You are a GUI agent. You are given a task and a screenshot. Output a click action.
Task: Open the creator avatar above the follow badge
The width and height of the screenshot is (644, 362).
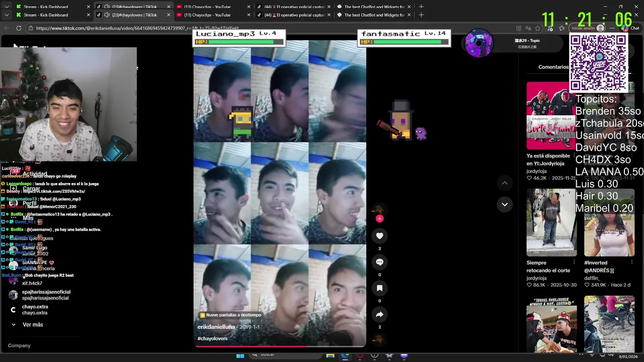[x=379, y=209]
